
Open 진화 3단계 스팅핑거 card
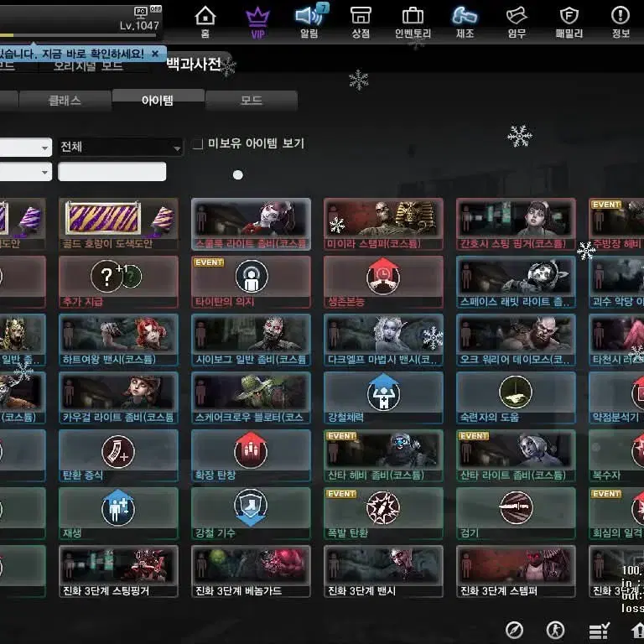pyautogui.click(x=118, y=571)
